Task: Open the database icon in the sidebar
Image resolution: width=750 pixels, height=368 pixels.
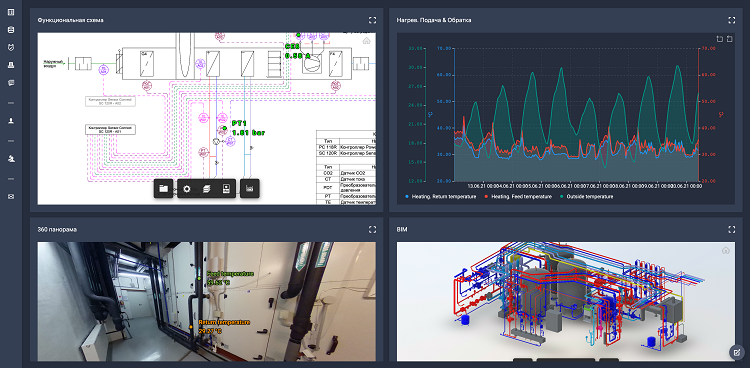Action: [11, 30]
